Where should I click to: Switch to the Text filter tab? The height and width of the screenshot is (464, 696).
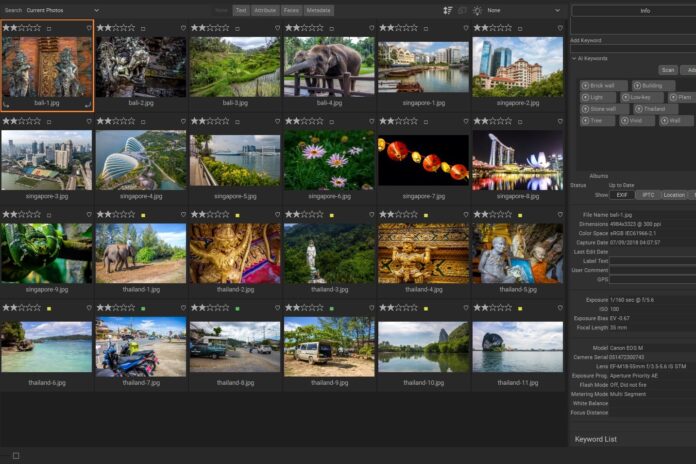(x=241, y=10)
